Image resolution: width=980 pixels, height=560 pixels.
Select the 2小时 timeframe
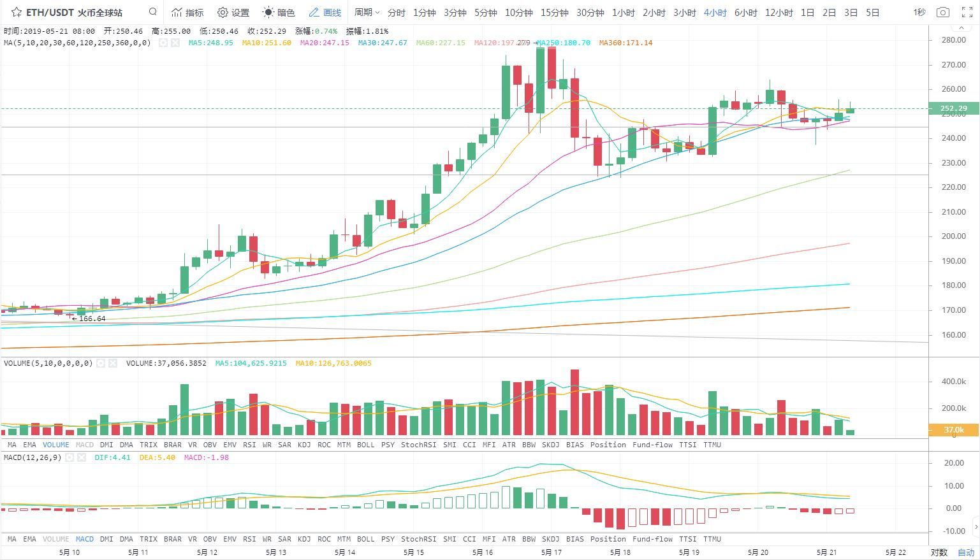pyautogui.click(x=654, y=12)
